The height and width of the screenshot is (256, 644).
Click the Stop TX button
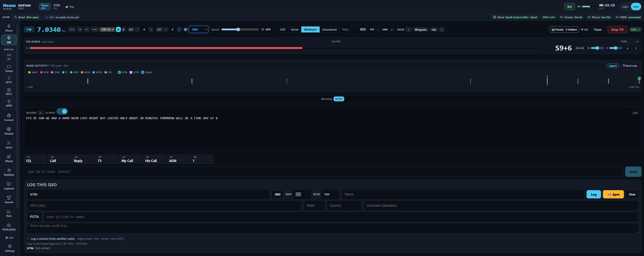tap(617, 30)
